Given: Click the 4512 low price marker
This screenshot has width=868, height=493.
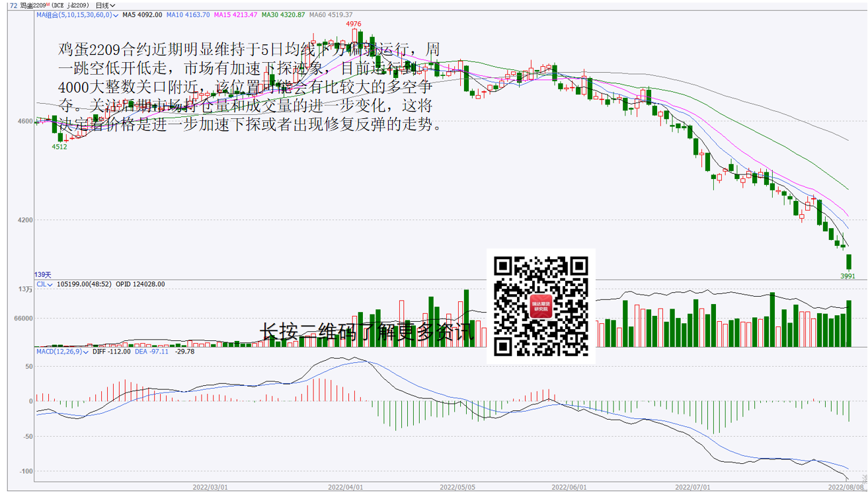Looking at the screenshot, I should (x=59, y=147).
